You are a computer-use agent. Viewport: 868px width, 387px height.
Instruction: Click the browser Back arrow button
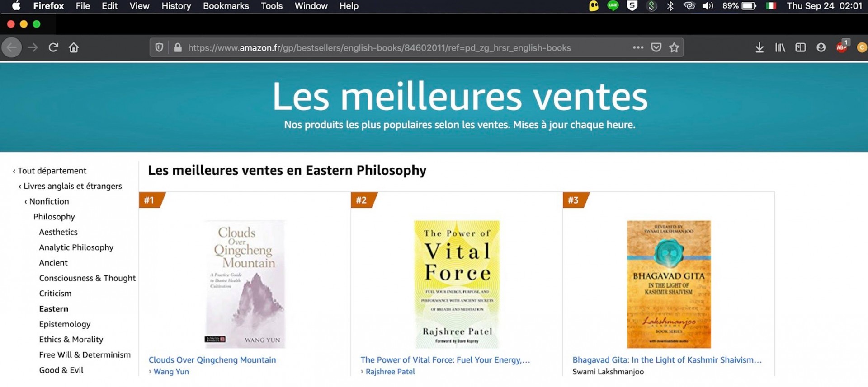click(12, 47)
